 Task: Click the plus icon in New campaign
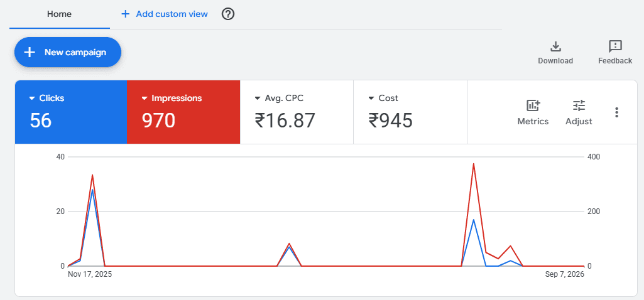(30, 52)
